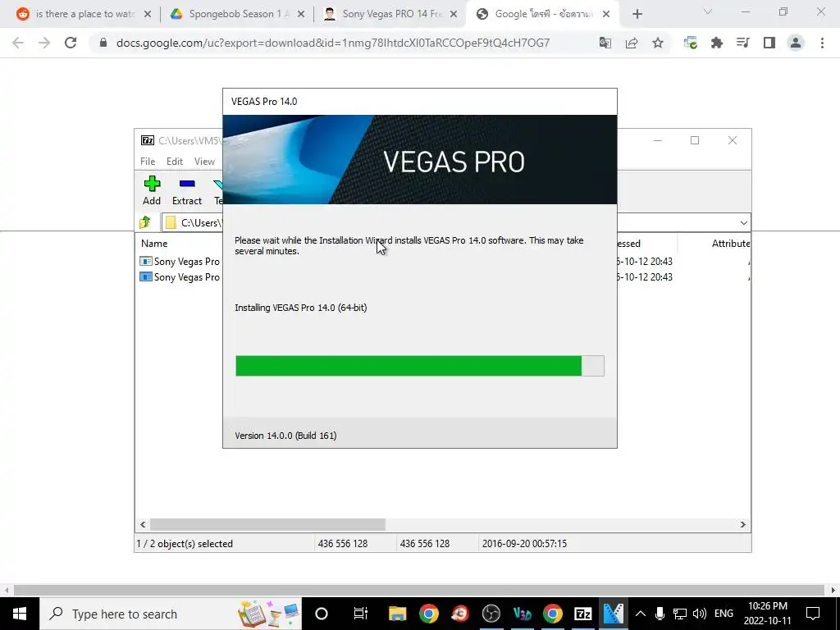The height and width of the screenshot is (630, 840).
Task: Open the Edit menu in 7-Zip
Action: point(175,162)
